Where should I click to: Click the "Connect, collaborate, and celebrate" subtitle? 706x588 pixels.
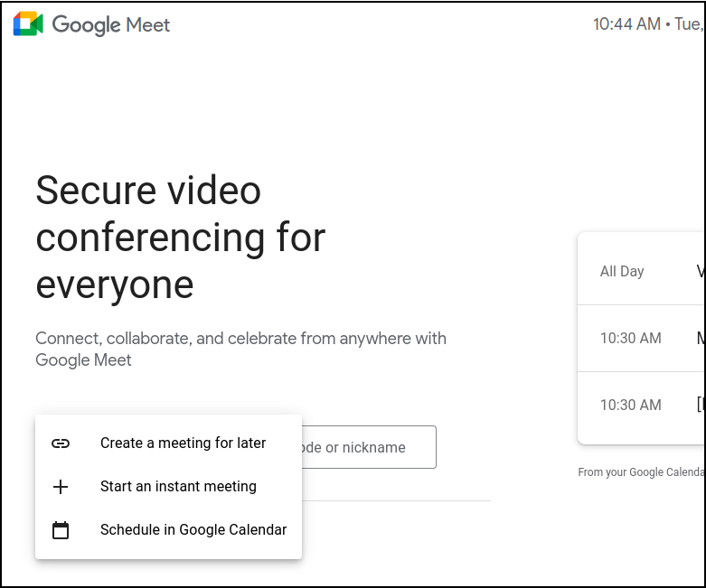click(240, 339)
